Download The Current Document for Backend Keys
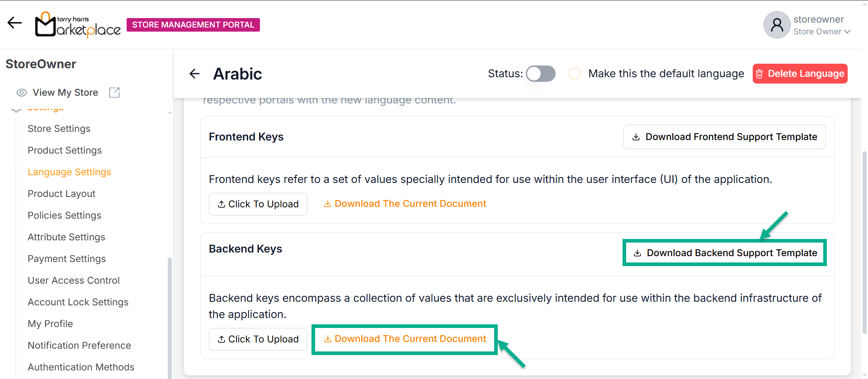 405,339
